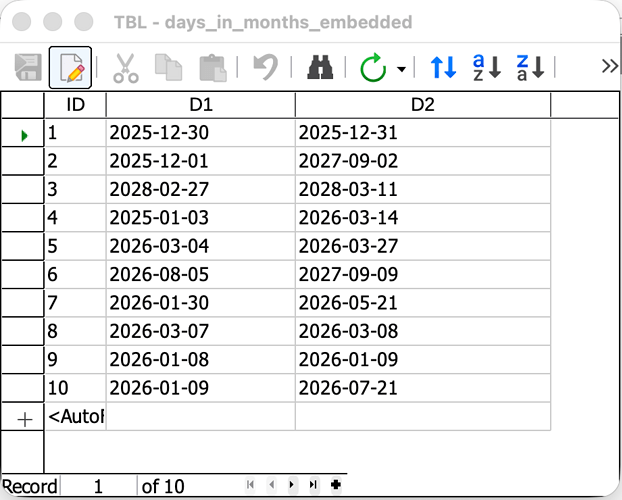The height and width of the screenshot is (500, 622).
Task: Add a new record with plus button
Action: (335, 486)
